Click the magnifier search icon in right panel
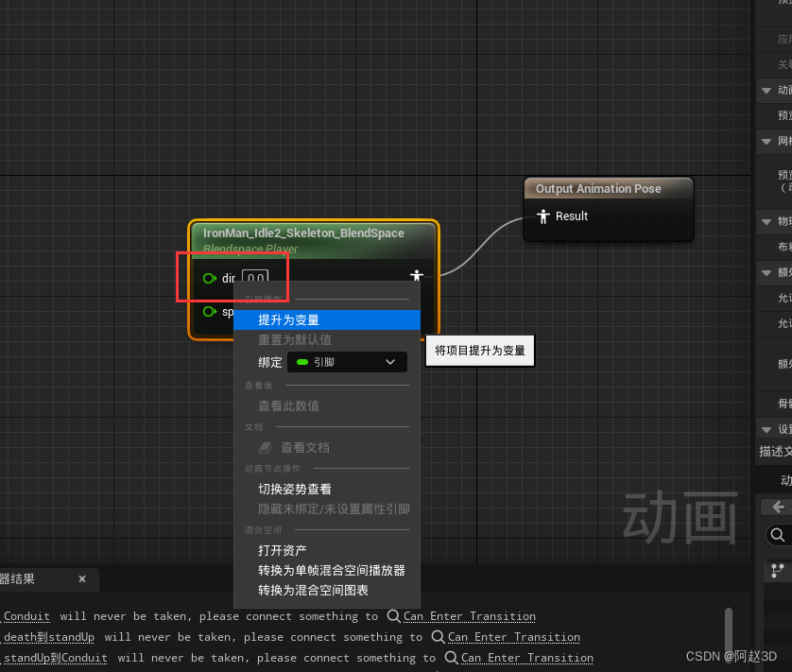Image resolution: width=792 pixels, height=672 pixels. click(x=778, y=535)
